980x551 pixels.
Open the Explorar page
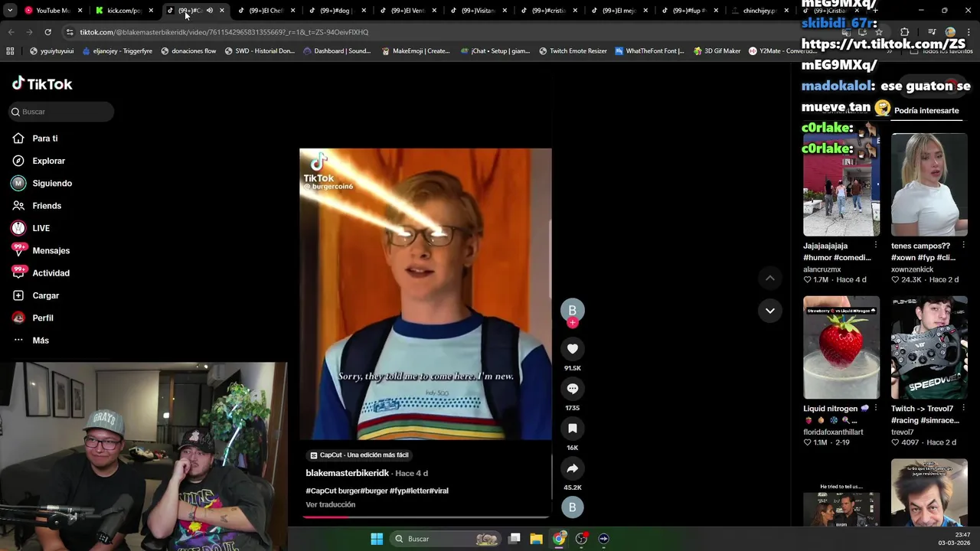[x=48, y=161]
